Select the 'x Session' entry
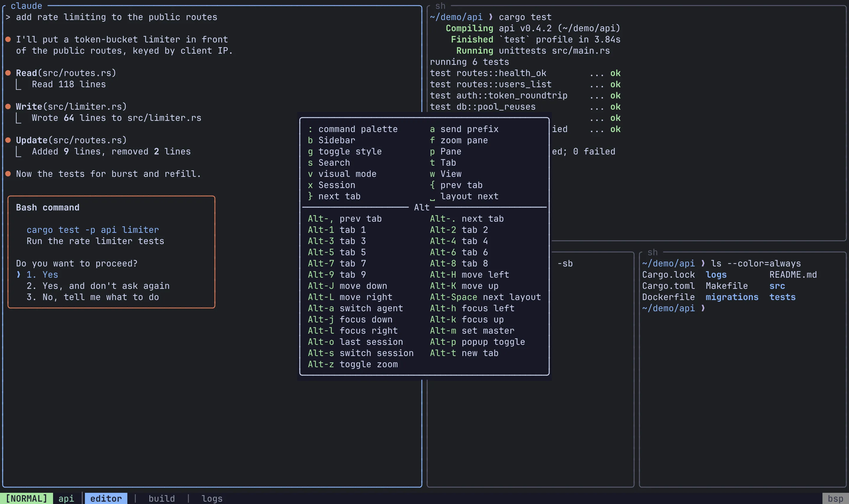Viewport: 849px width, 504px height. pyautogui.click(x=331, y=185)
